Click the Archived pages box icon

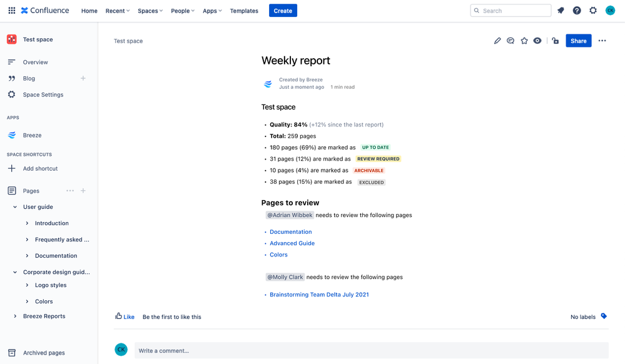coord(12,353)
